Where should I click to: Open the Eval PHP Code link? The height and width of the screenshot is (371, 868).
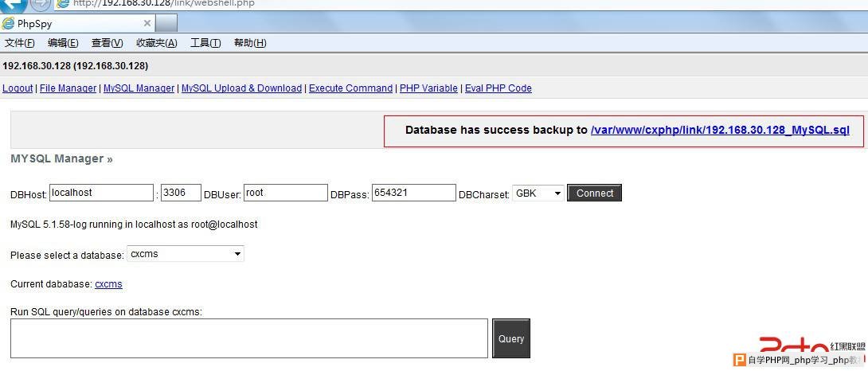pos(499,88)
